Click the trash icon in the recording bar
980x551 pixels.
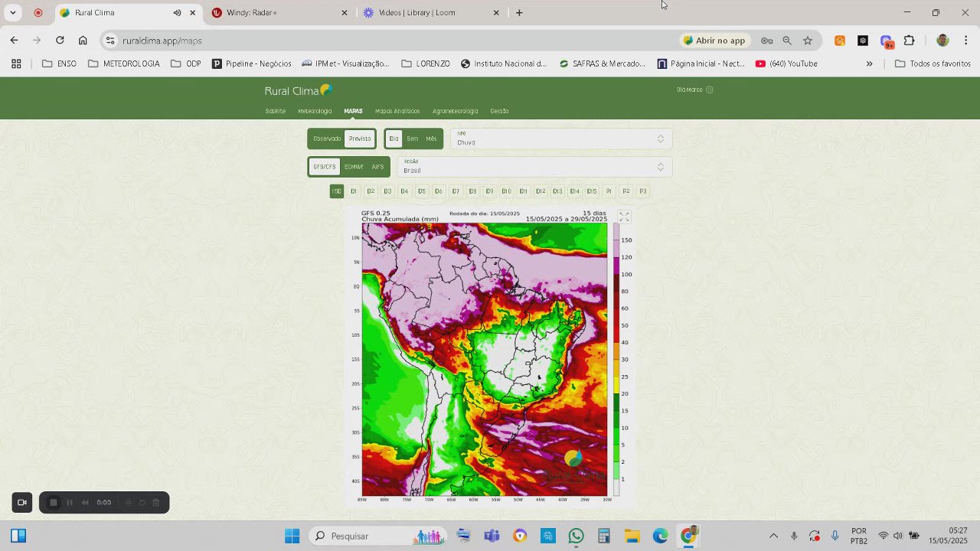pyautogui.click(x=156, y=502)
